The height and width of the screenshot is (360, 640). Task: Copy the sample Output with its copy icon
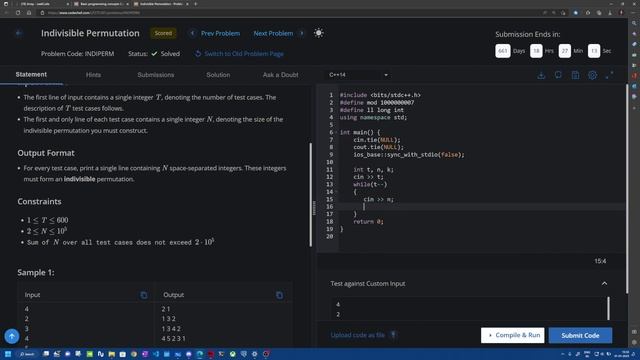click(x=280, y=295)
